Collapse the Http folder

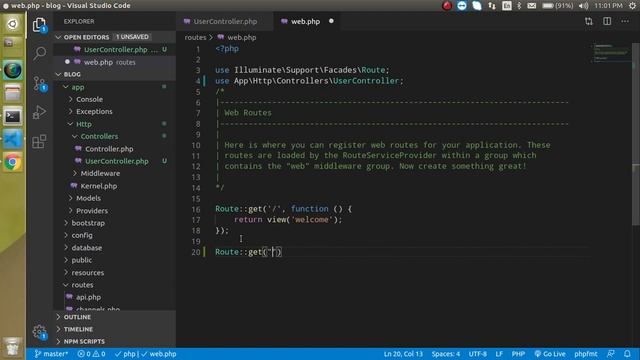click(x=84, y=124)
